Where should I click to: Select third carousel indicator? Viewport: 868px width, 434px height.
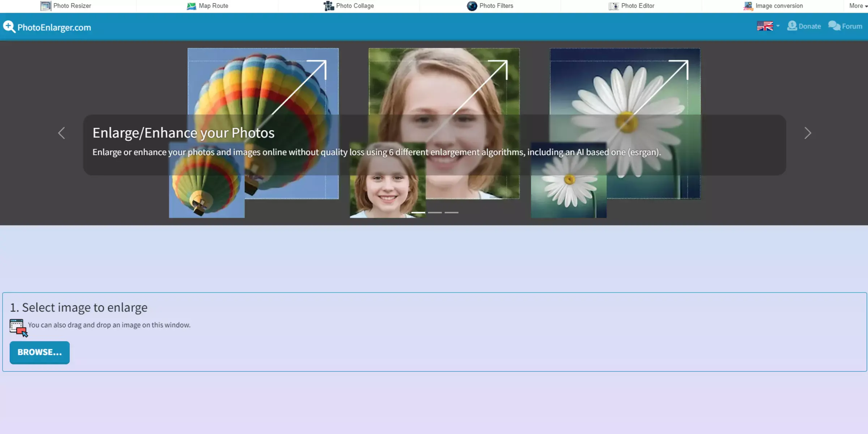click(x=451, y=213)
